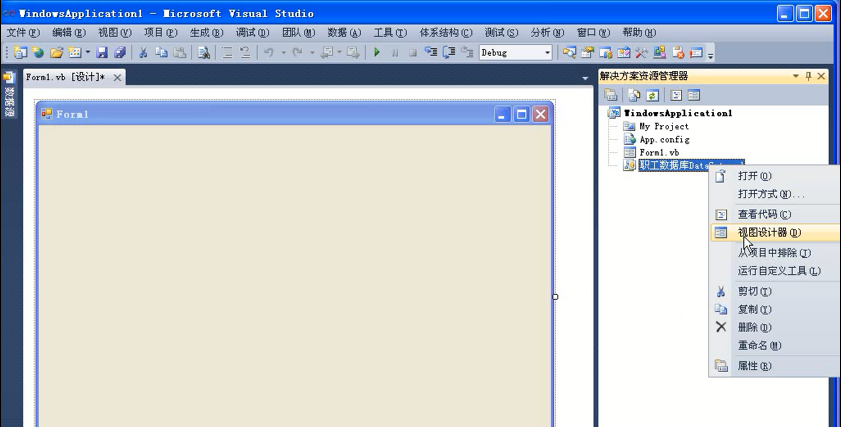
Task: Select Form1.vb in the tree
Action: [659, 152]
